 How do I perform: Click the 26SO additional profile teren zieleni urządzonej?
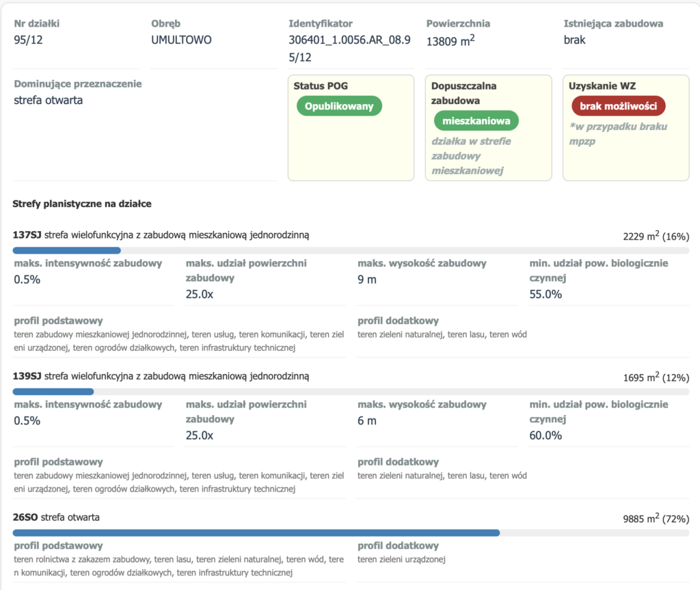[x=401, y=560]
